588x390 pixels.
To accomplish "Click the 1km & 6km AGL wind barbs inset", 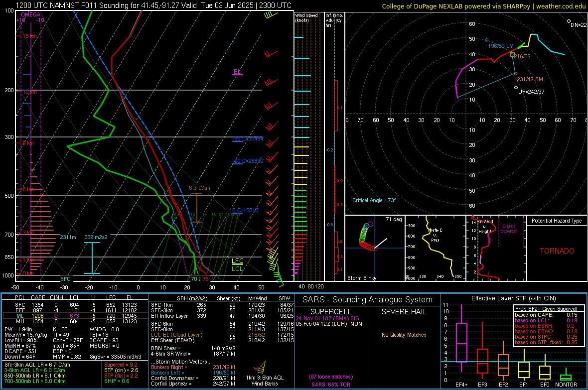I will tap(264, 373).
